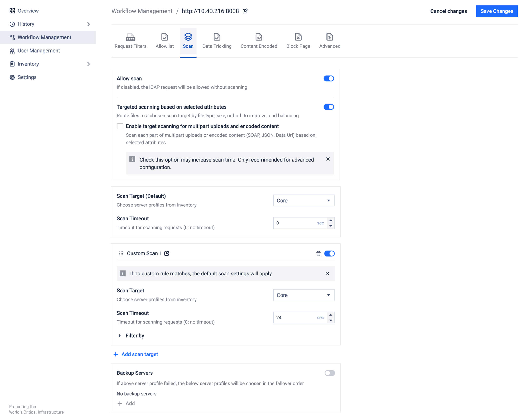Expand the History sidebar submenu

point(88,24)
